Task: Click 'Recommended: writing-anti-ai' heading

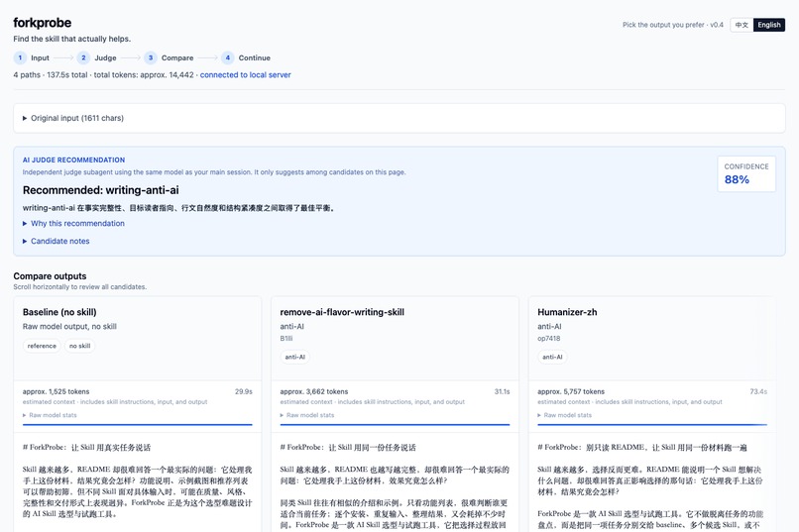Action: (101, 190)
